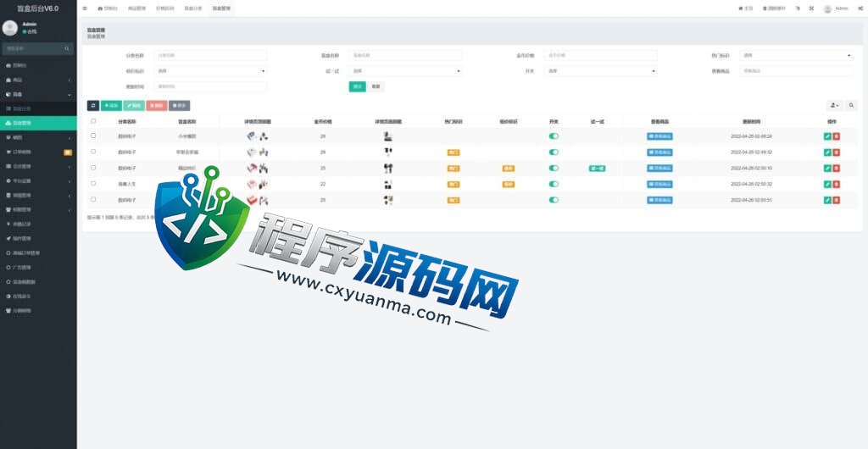This screenshot has width=868, height=449.
Task: Open the 低价标识 filter dropdown
Action: tap(211, 71)
